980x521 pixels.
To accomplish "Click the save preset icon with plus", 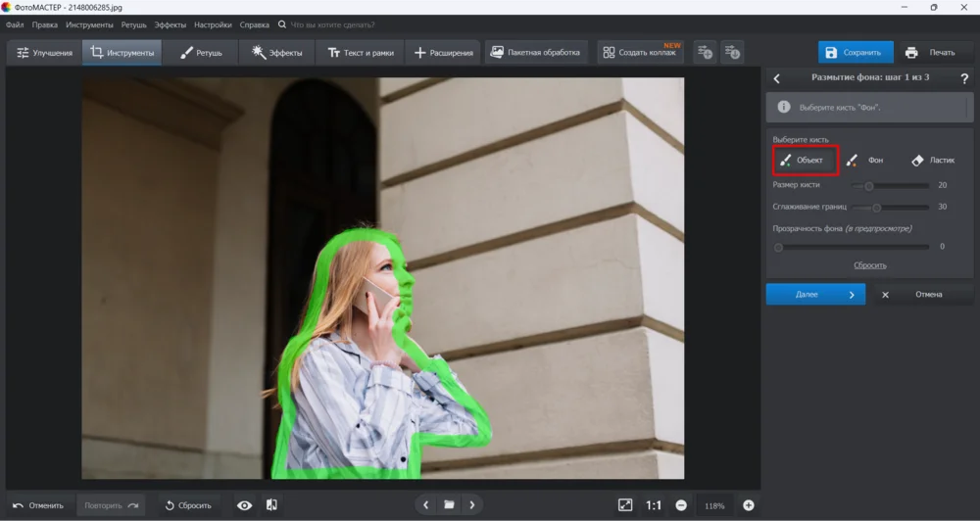I will coord(705,52).
